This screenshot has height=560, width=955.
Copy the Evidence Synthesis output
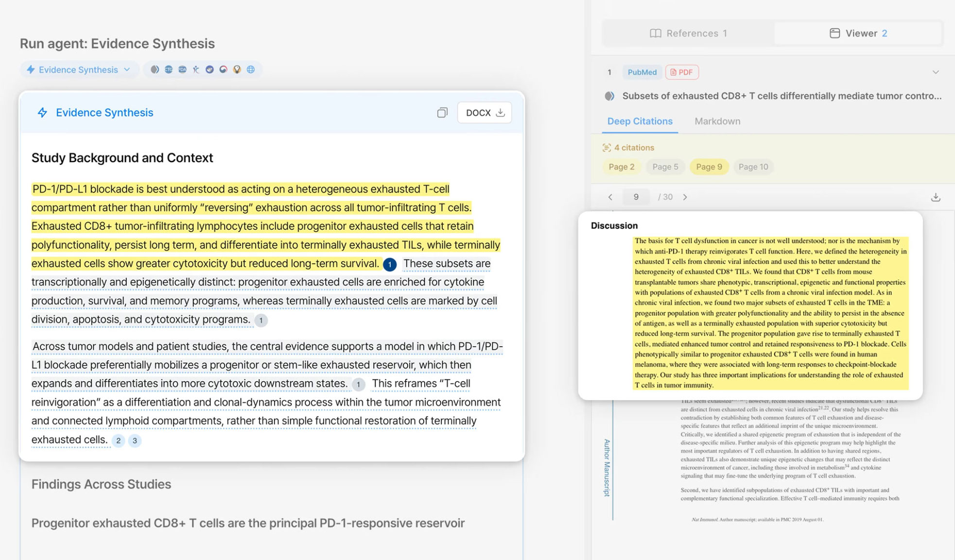(442, 113)
